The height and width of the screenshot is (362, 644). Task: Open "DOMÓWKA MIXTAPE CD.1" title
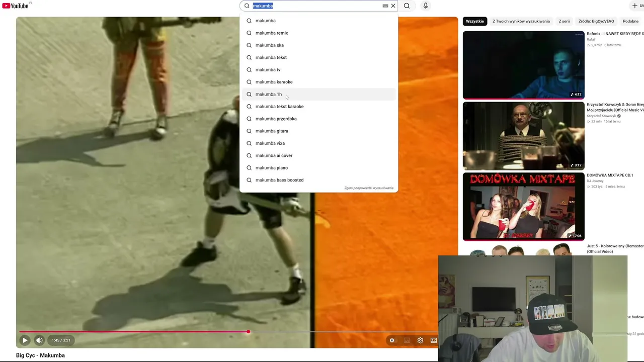coord(610,175)
